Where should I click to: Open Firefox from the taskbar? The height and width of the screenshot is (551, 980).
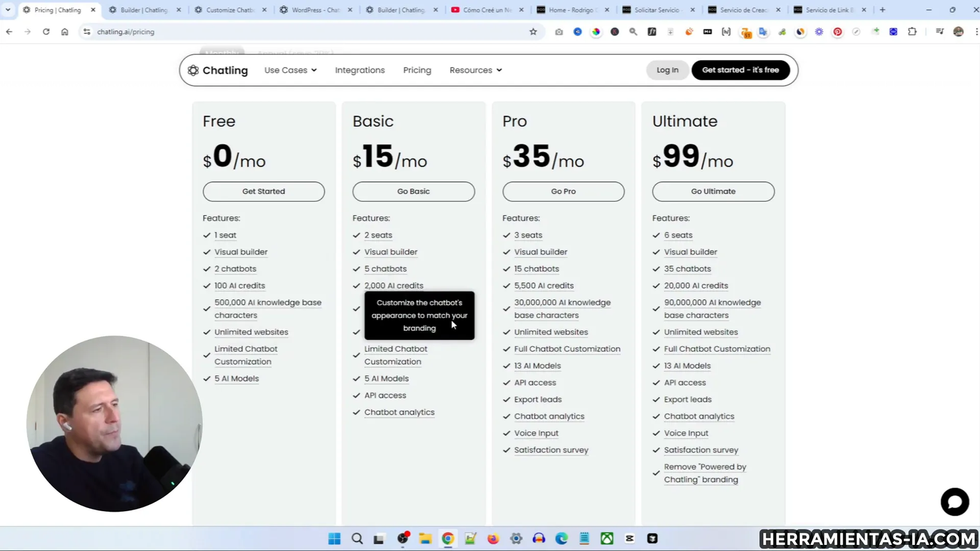coord(492,539)
